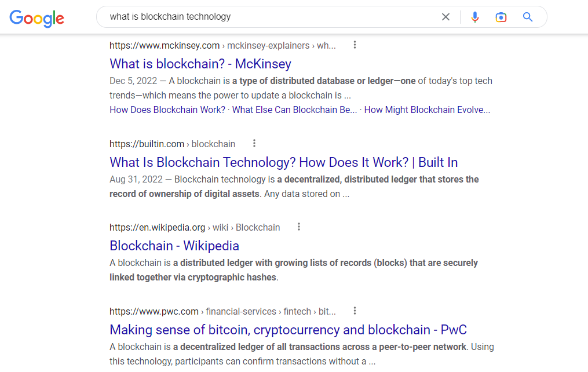
Task: Open the 'What Else Can Blockchain Be...' sitelink
Action: point(294,110)
